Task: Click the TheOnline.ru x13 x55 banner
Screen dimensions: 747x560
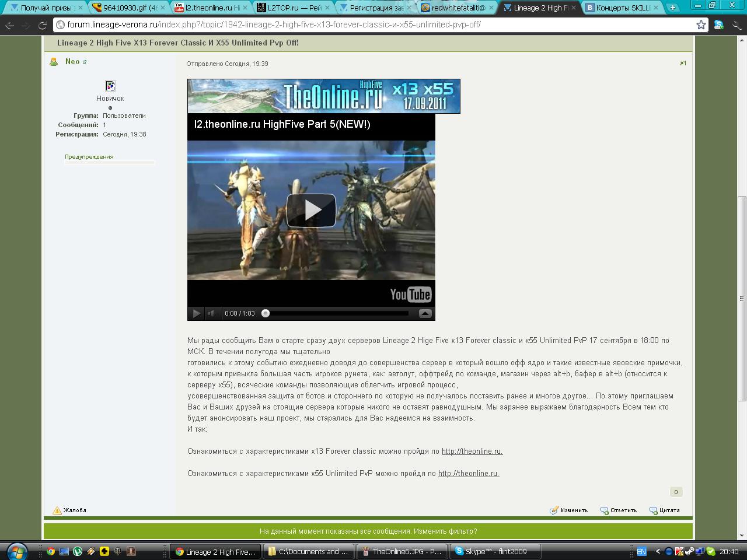Action: pyautogui.click(x=324, y=96)
